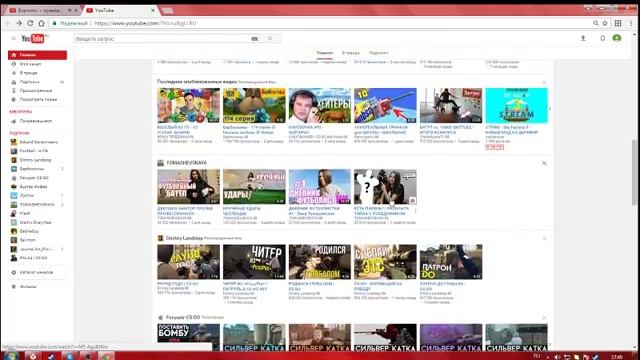640x360 pixels.
Task: Open Понравившиеся in the sidebar
Action: [37, 121]
